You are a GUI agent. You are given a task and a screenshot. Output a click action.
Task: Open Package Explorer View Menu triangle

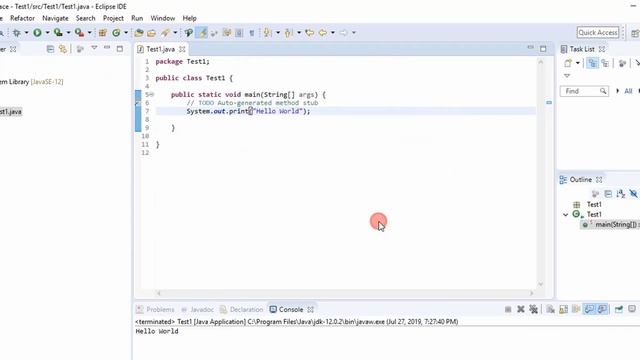point(94,48)
